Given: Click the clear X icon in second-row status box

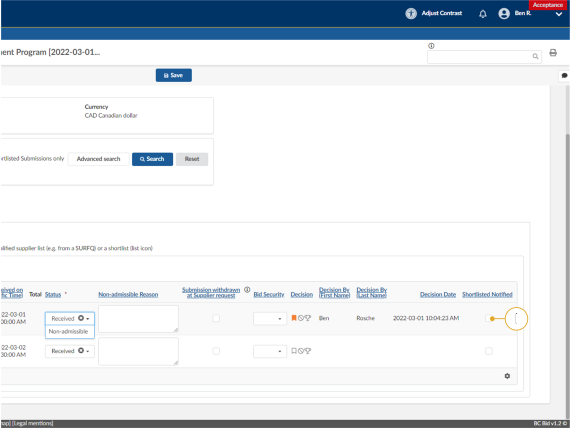Looking at the screenshot, I should 81,351.
